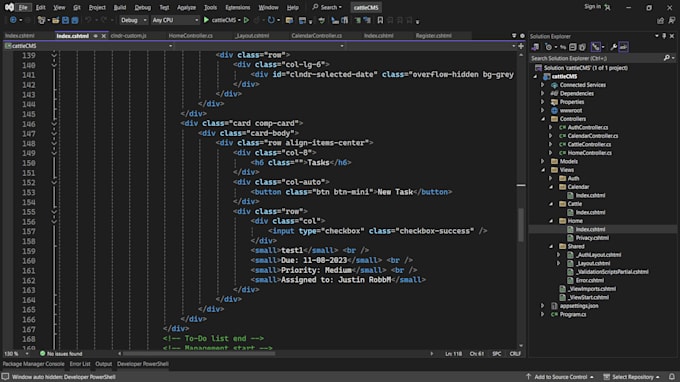Expand the Dependencies node
This screenshot has width=680, height=382.
(x=542, y=93)
